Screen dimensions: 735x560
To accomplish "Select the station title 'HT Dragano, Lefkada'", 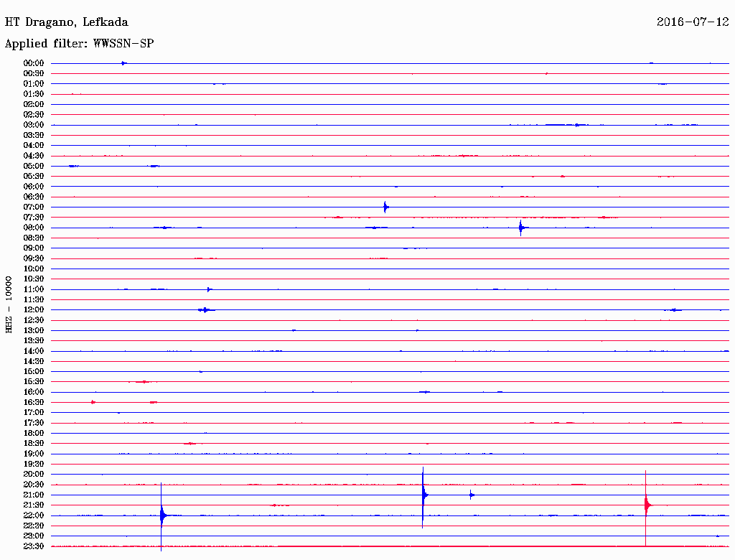I will [66, 22].
